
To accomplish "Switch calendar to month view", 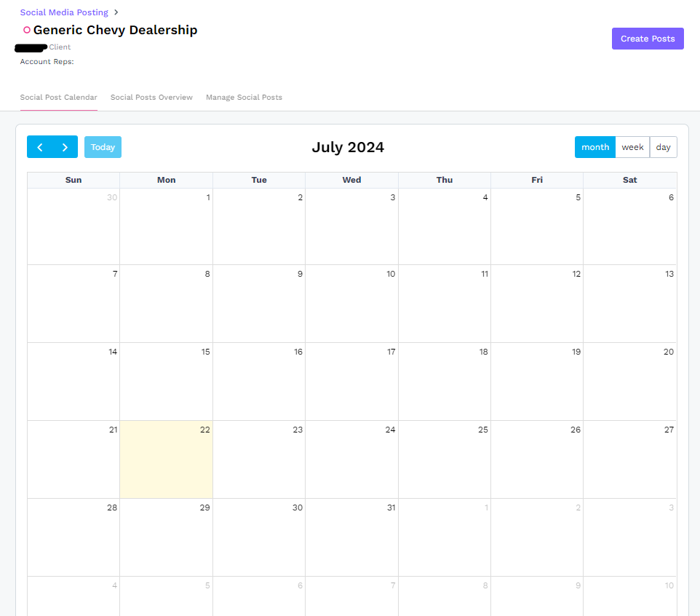I will point(594,147).
